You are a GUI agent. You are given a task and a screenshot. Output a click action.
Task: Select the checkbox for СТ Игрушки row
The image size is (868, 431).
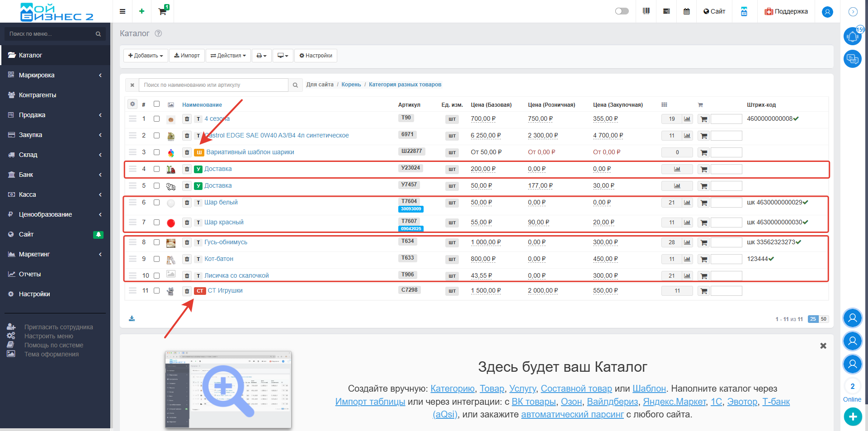tap(156, 291)
